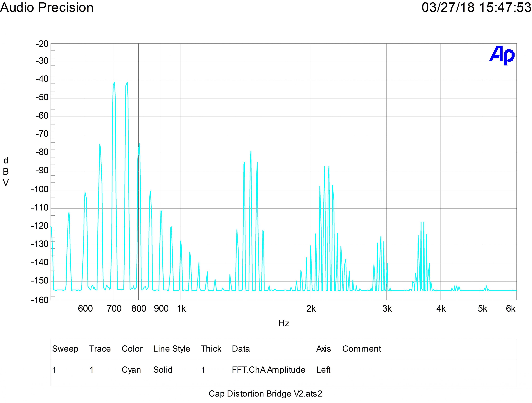Image resolution: width=532 pixels, height=403 pixels.
Task: Click the '-130' y-axis label
Action: [40, 244]
